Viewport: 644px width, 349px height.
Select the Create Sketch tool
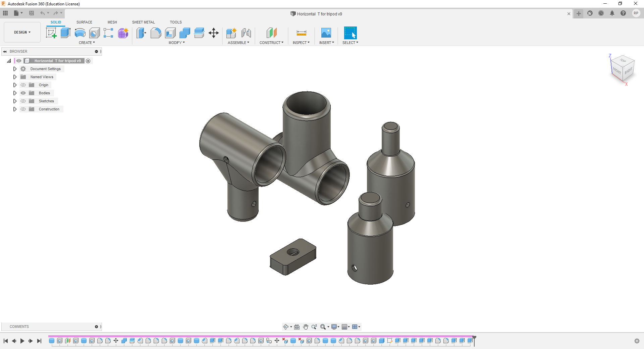click(x=51, y=33)
